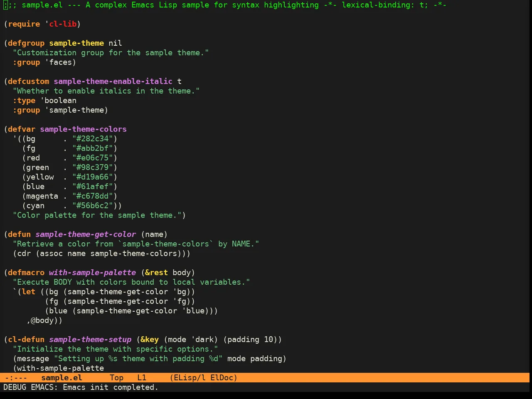The height and width of the screenshot is (399, 532).
Task: Click 'defmacro' keyword
Action: coord(26,273)
